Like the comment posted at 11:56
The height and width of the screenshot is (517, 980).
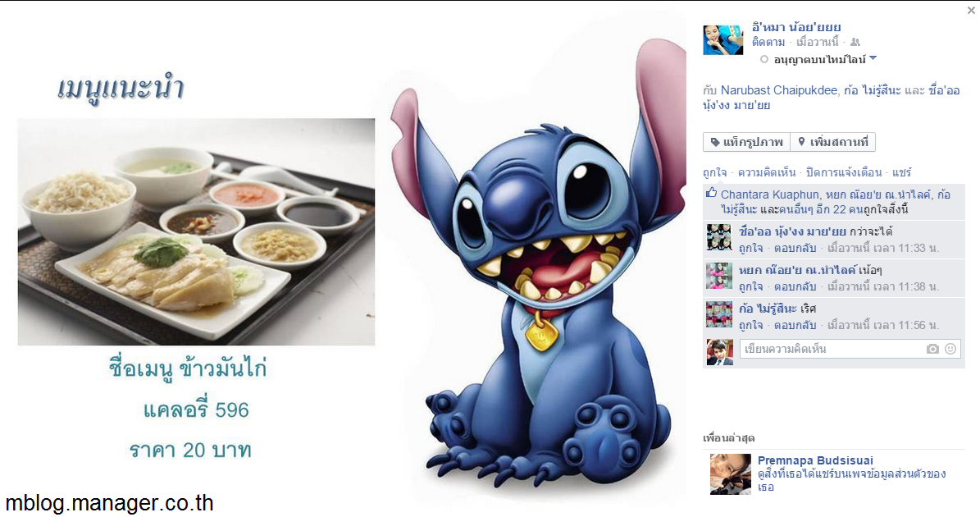750,325
